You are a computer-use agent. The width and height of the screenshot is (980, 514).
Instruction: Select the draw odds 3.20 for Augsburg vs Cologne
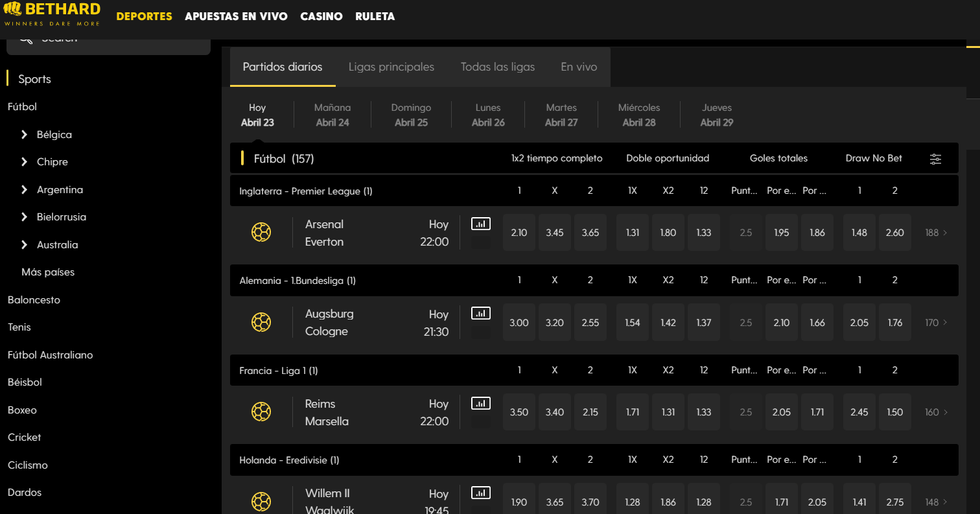[x=555, y=322]
